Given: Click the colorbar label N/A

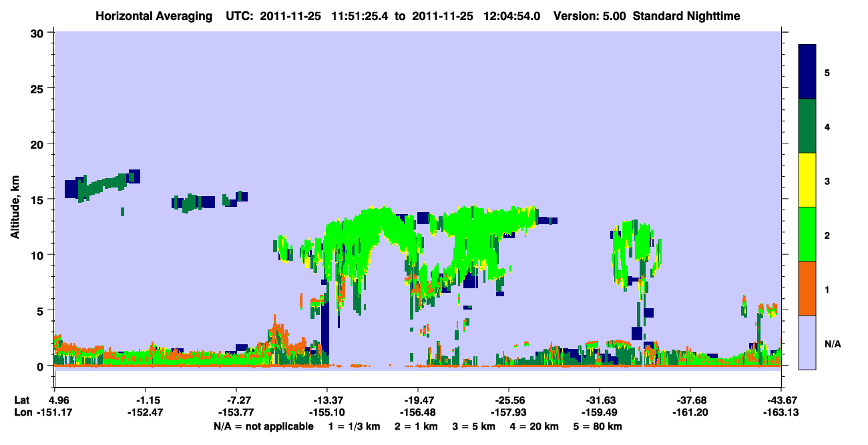Looking at the screenshot, I should coord(833,344).
